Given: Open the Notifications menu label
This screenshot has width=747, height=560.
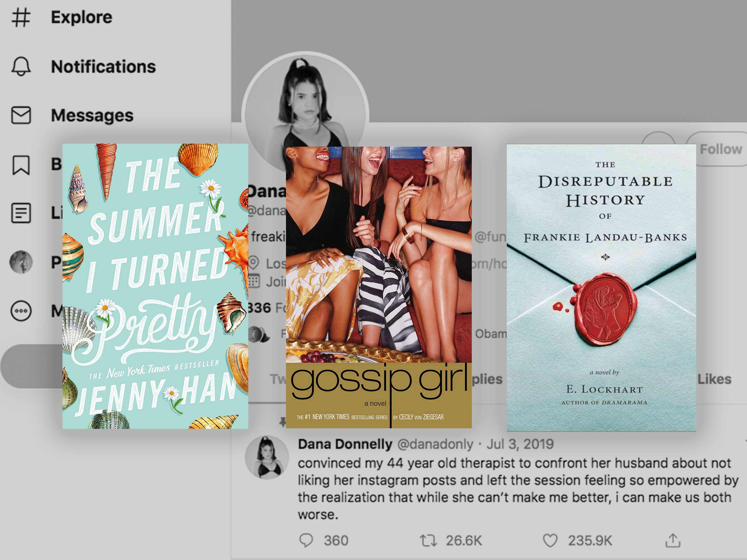Looking at the screenshot, I should tap(103, 67).
